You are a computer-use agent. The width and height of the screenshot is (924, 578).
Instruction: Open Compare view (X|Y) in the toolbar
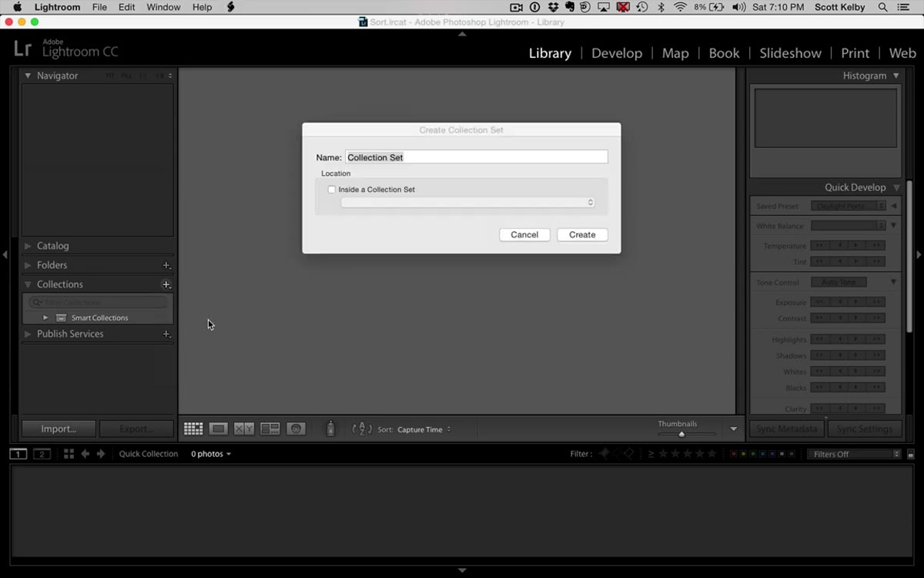(244, 429)
